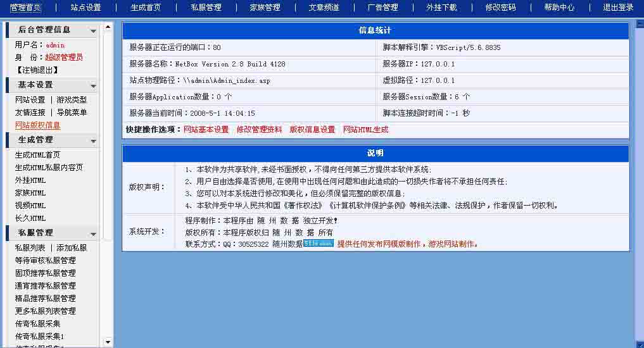Screen dimensions: 644x348
Task: Select 添加私服 in the sidebar
Action: click(72, 248)
